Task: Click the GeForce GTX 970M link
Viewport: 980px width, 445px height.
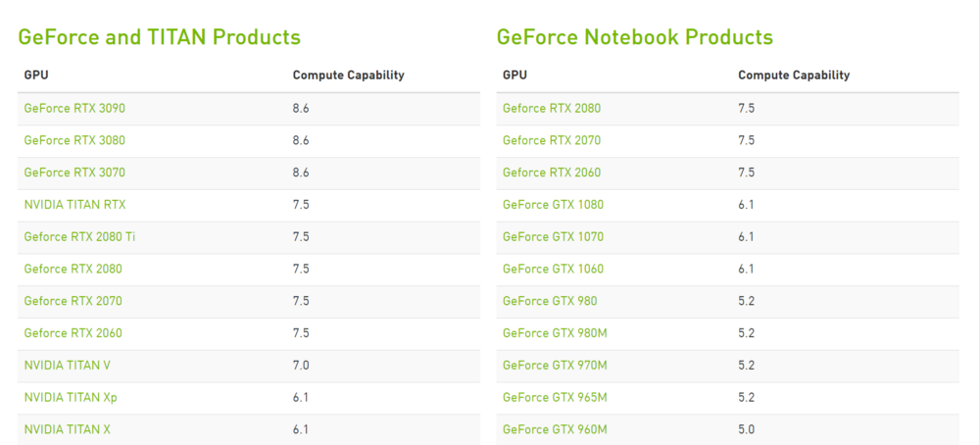Action: [x=555, y=366]
